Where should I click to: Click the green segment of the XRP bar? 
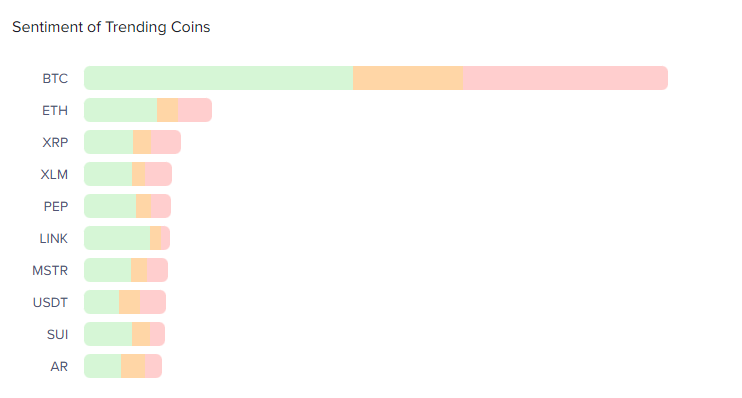[x=109, y=142]
